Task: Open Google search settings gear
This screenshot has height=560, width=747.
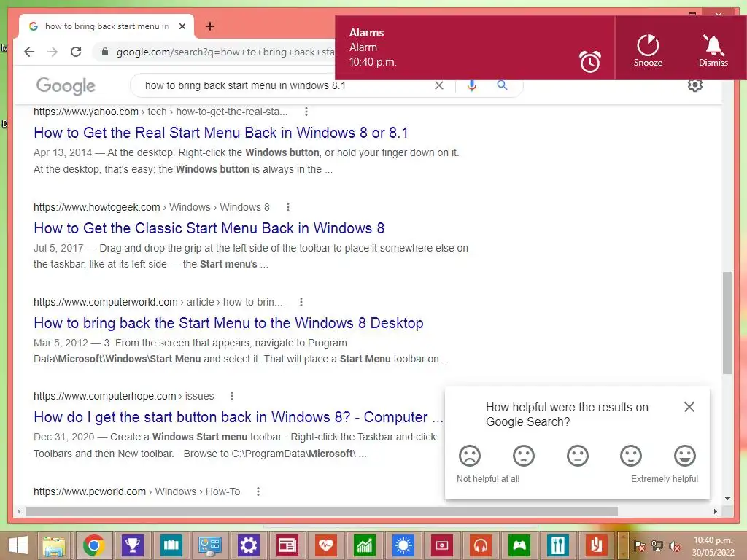Action: (x=694, y=85)
